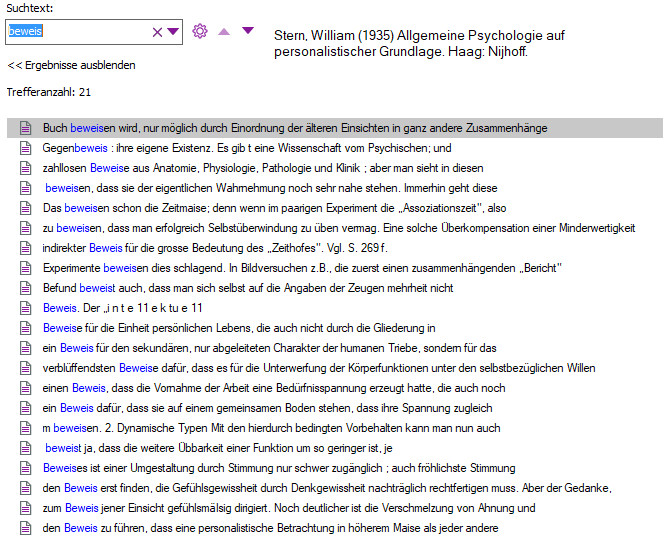Click document icon beside sekundären Charakter result
This screenshot has width=671, height=548.
26,348
